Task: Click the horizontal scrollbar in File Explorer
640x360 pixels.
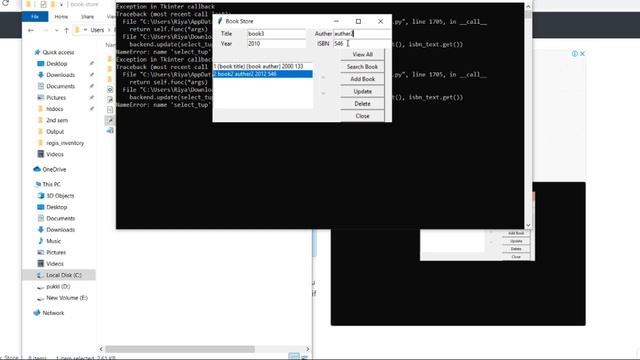Action: pyautogui.click(x=180, y=349)
